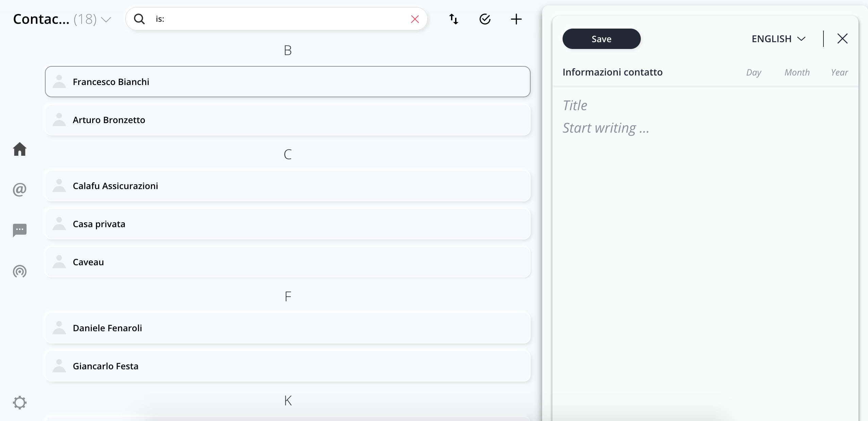Click avatar icon of Francesco Bianchi
Screen dimensions: 868x421
[59, 82]
